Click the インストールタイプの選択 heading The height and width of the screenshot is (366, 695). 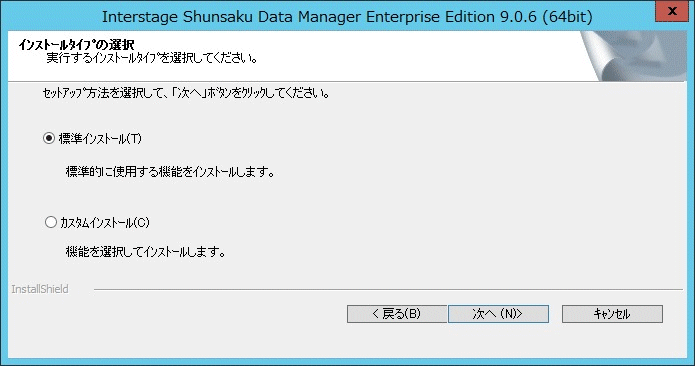tap(76, 44)
